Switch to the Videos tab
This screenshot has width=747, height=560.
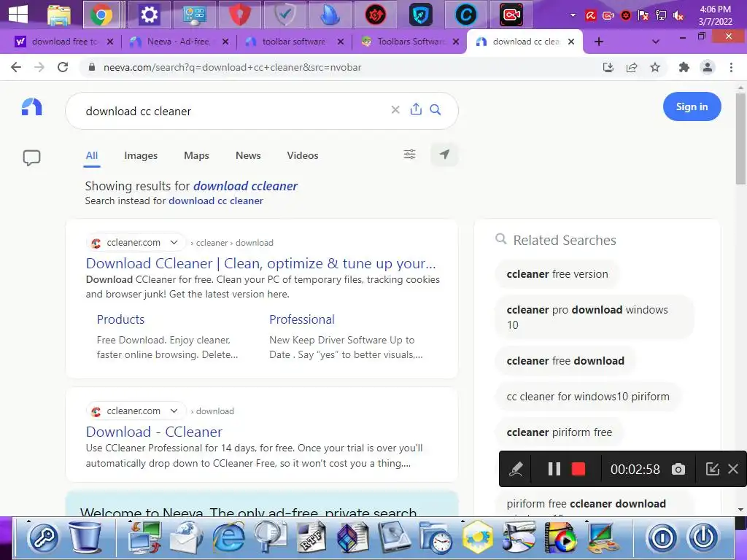point(303,155)
